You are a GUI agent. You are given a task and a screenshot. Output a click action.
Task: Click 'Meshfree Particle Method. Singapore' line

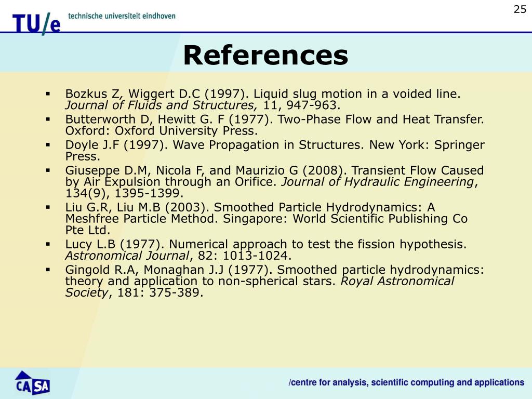click(267, 219)
